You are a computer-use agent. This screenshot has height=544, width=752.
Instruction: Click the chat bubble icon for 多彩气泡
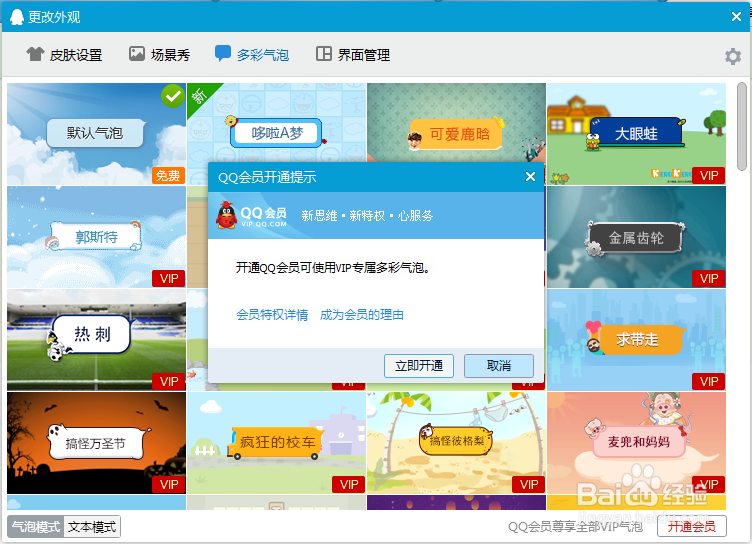tap(223, 53)
